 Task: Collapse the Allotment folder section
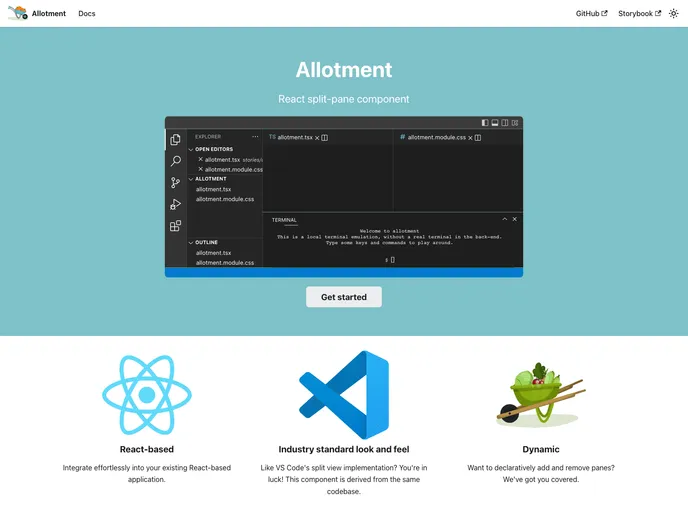click(191, 179)
